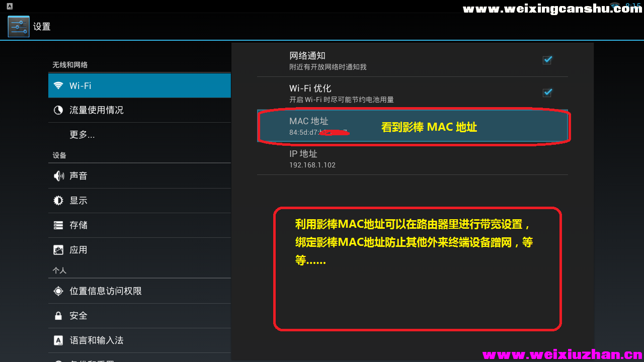Tap the language letter-A icon
Screen dimensions: 644x362
[58, 340]
